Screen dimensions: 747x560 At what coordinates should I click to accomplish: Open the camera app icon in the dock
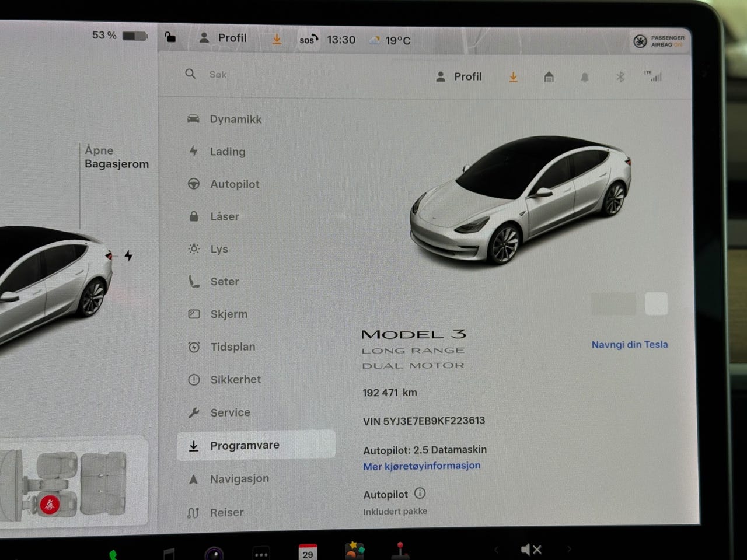[x=214, y=553]
